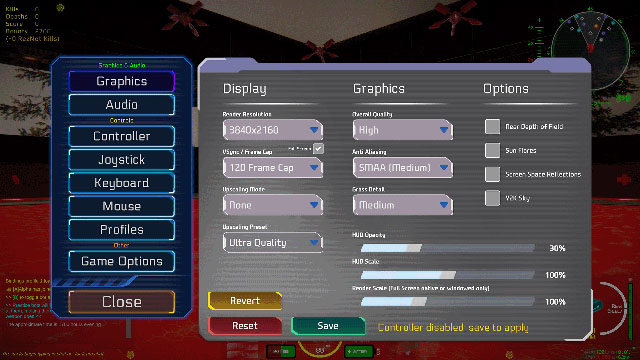Click the Grass Detail label
The height and width of the screenshot is (360, 640).
point(368,189)
